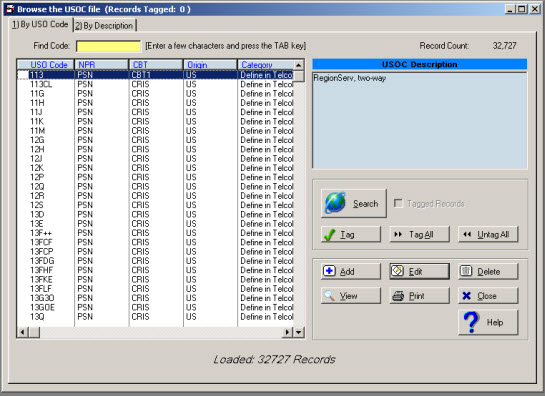The width and height of the screenshot is (545, 396).
Task: Open the By Description tab
Action: tap(104, 25)
